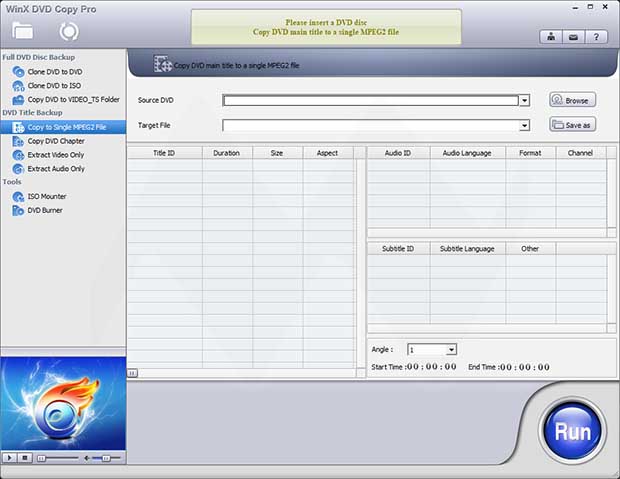Click the Duration column header
This screenshot has width=620, height=479.
227,153
